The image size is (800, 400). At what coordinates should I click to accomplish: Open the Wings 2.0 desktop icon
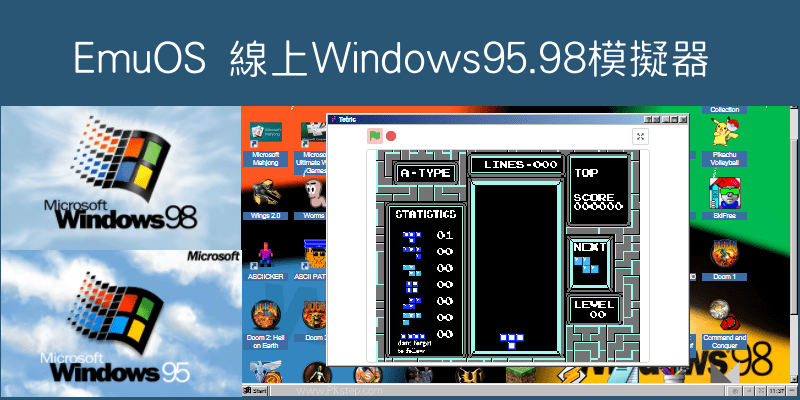click(265, 199)
